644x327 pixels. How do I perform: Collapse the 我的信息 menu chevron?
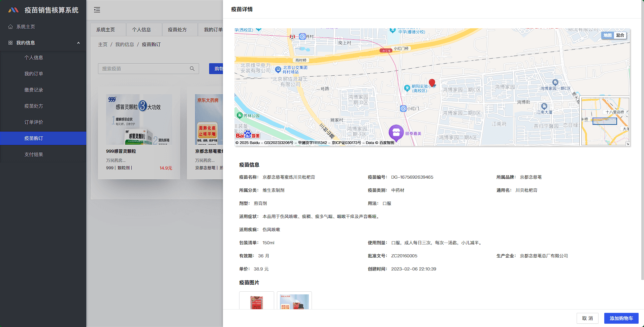coord(78,43)
